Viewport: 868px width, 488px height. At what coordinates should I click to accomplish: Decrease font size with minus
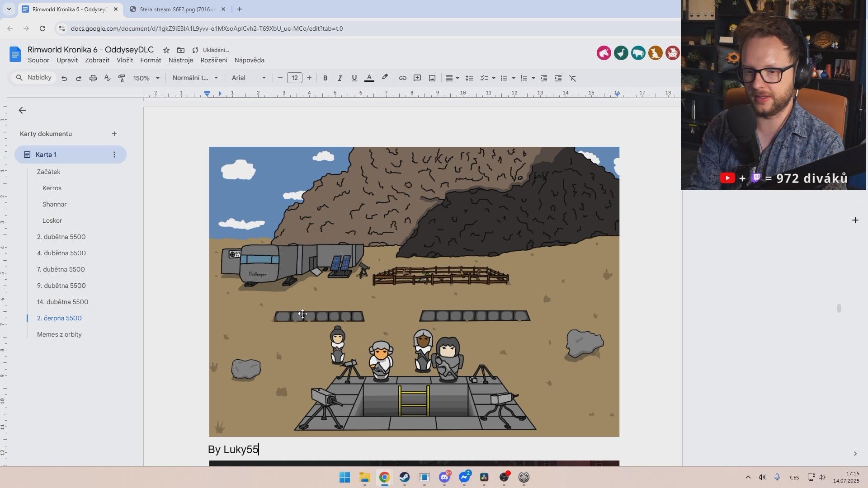[x=280, y=78]
